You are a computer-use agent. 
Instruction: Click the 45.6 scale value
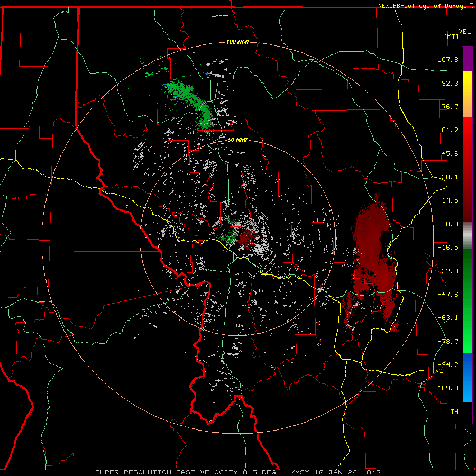pyautogui.click(x=450, y=153)
